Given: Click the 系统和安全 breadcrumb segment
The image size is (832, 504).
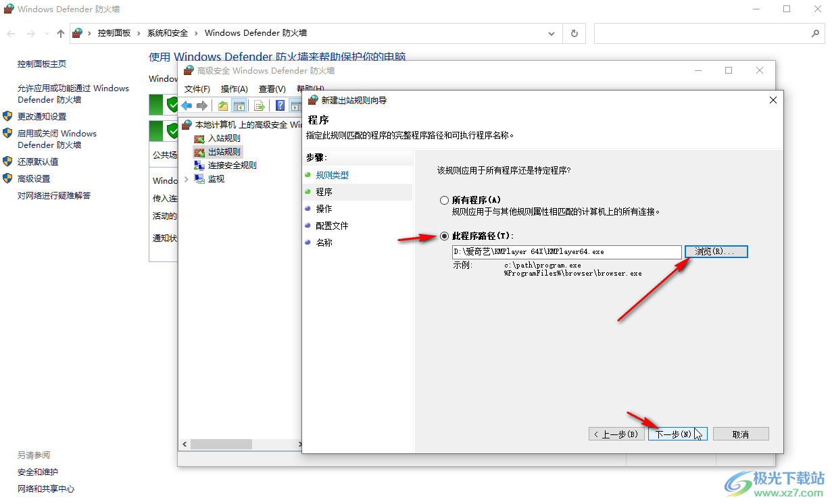Looking at the screenshot, I should [x=168, y=33].
